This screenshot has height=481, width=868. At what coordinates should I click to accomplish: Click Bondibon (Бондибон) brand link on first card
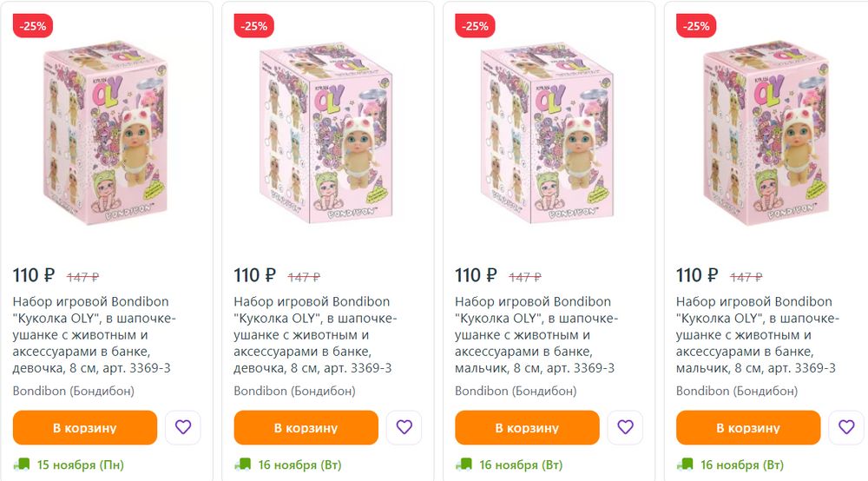(x=74, y=391)
